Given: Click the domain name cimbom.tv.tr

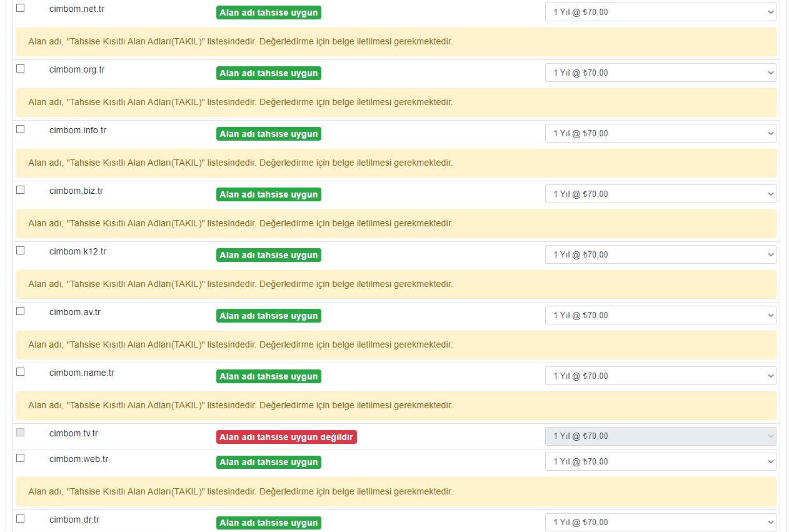Looking at the screenshot, I should (74, 433).
